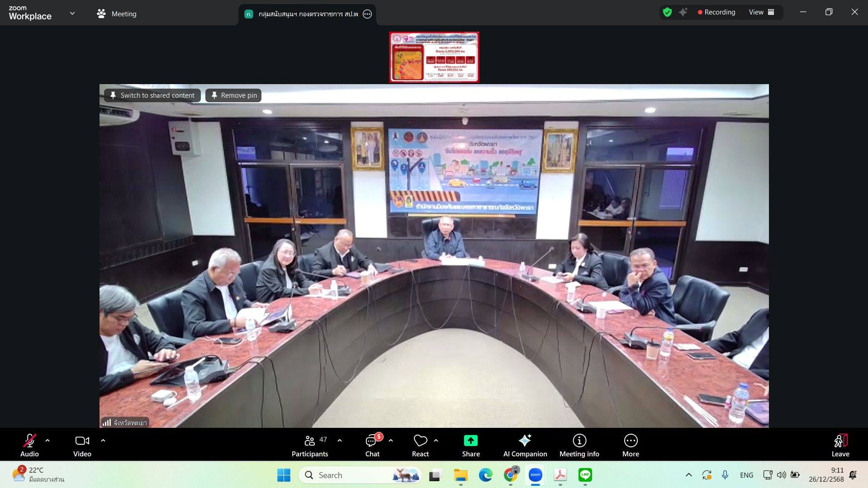
Task: Toggle the Video camera
Action: (x=82, y=445)
